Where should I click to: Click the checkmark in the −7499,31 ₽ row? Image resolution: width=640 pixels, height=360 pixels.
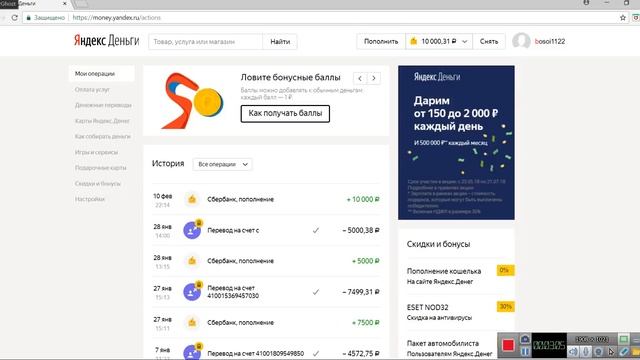pos(316,292)
